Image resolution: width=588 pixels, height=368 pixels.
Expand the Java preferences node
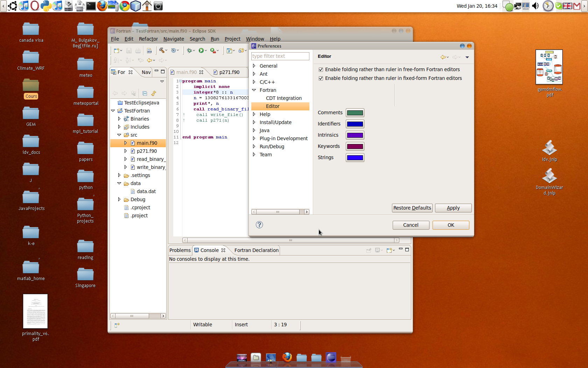pyautogui.click(x=254, y=130)
